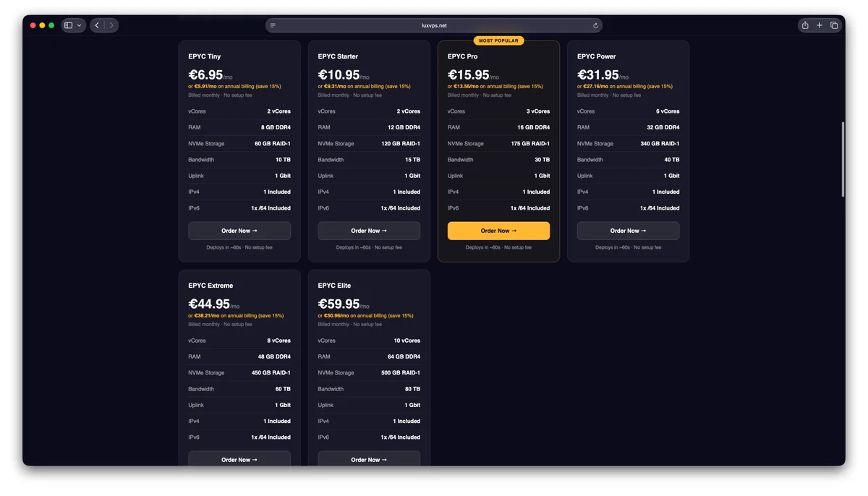868x496 pixels.
Task: Go forward with the forward arrow
Action: [x=111, y=25]
